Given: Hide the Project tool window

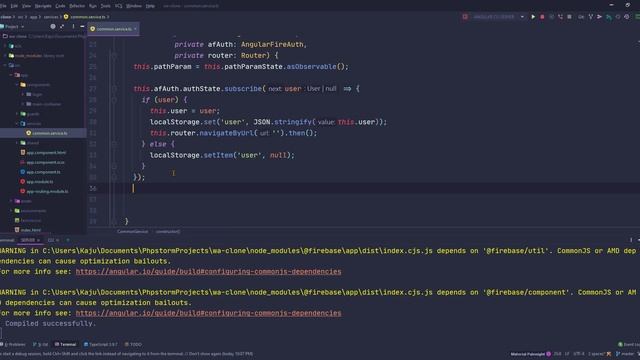Looking at the screenshot, I should 82,27.
